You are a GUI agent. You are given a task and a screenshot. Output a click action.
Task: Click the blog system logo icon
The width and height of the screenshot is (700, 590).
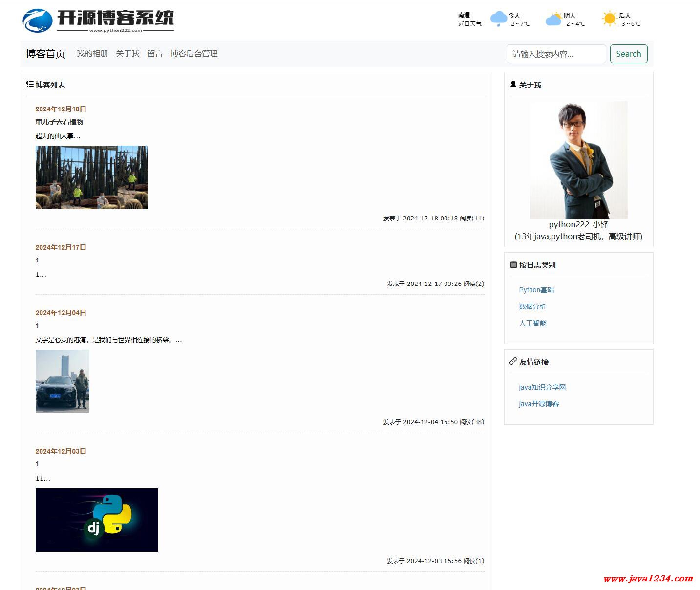coord(38,21)
